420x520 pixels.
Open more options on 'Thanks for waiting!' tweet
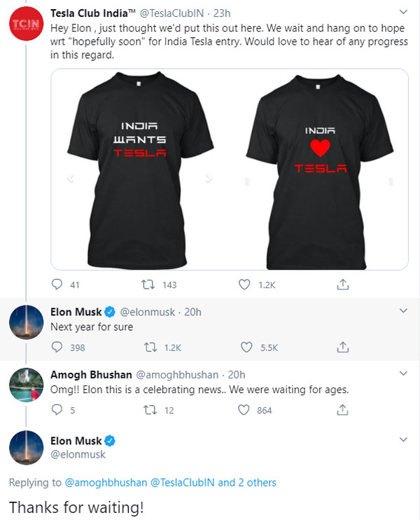[x=402, y=439]
